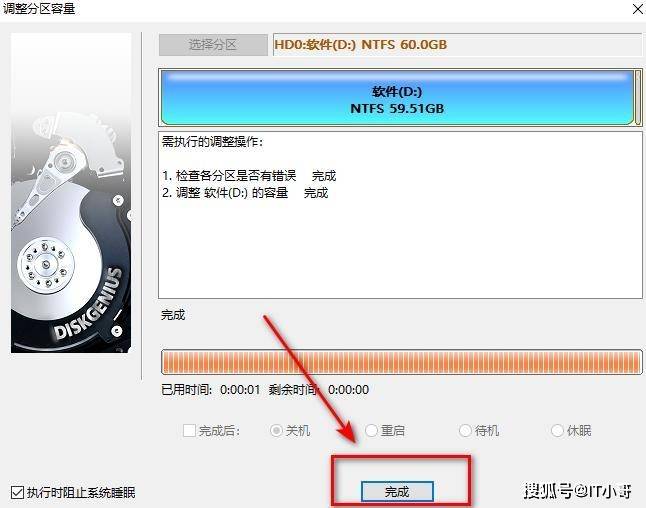646x508 pixels.
Task: Uncheck 执行时阻止系统睡眠 option
Action: (x=17, y=492)
